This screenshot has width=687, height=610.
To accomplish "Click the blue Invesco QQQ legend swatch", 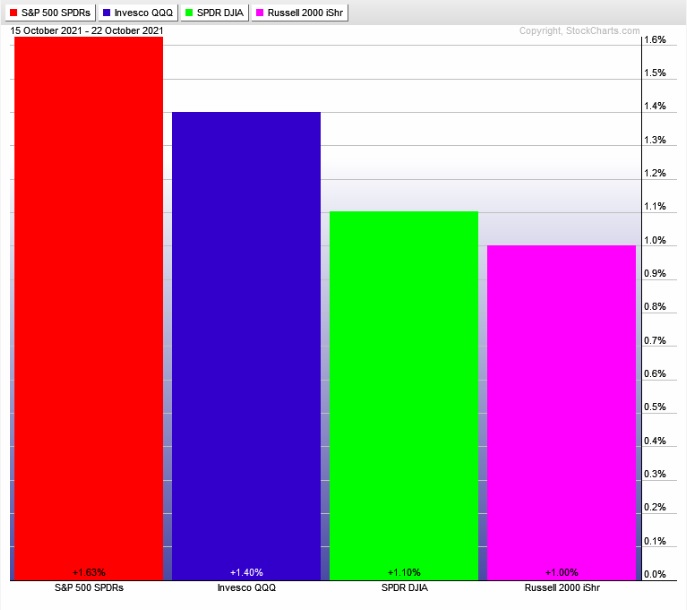I will click(106, 13).
